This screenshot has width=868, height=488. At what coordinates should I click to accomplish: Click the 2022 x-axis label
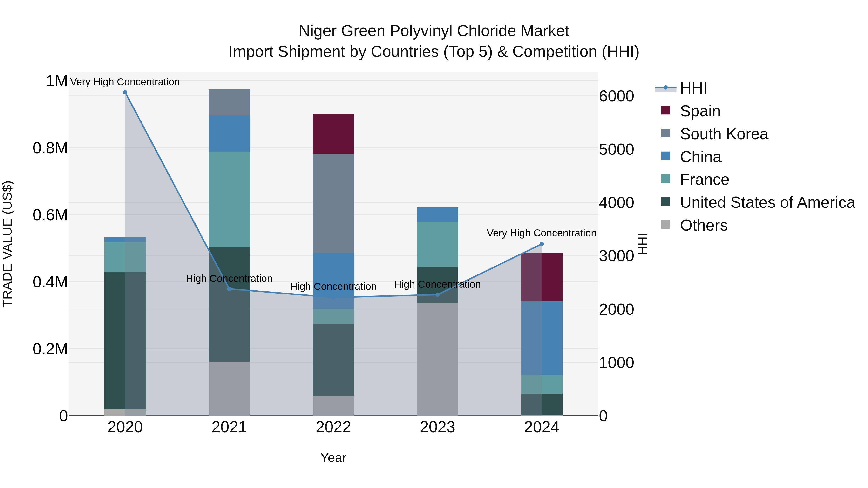[x=333, y=427]
